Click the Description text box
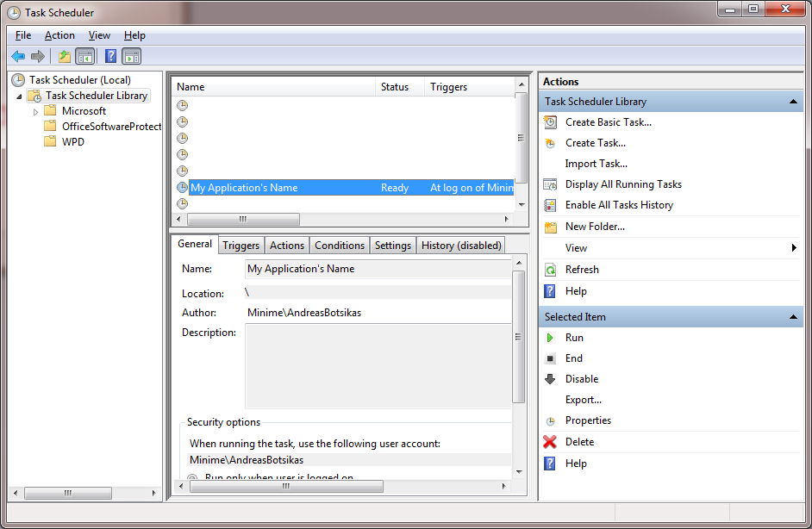812x529 pixels. [x=378, y=366]
